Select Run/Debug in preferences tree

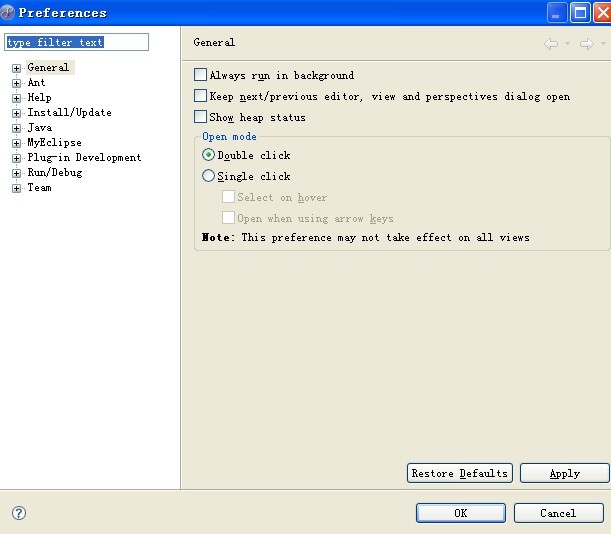(55, 173)
